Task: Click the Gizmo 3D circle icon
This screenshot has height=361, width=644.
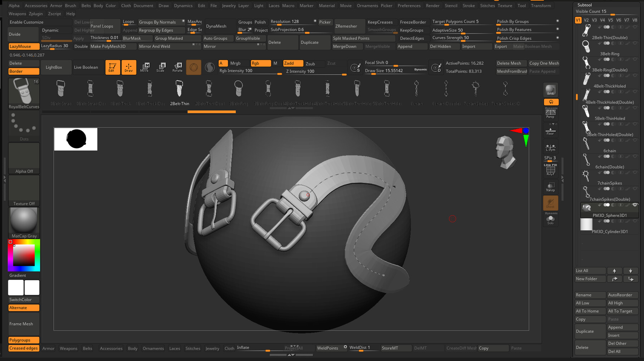Action: pos(194,67)
